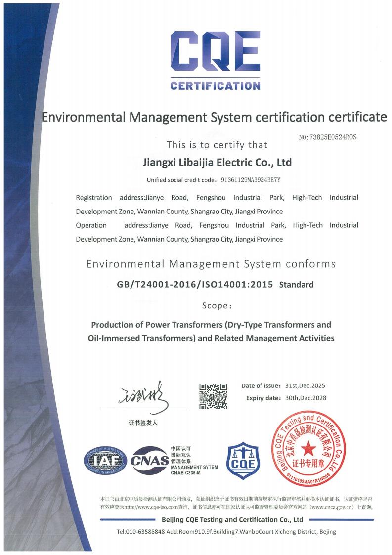392x555 pixels.
Task: Click the red star inside the stamp
Action: tap(309, 448)
